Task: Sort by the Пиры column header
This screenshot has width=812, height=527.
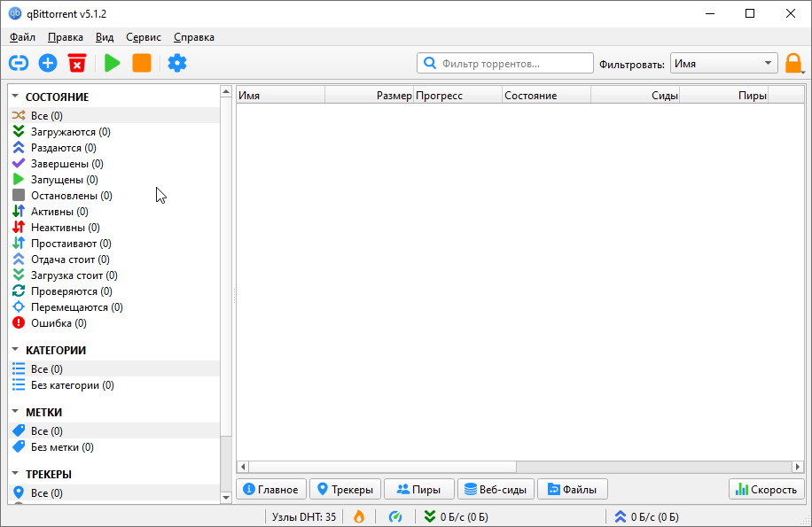Action: (x=723, y=95)
